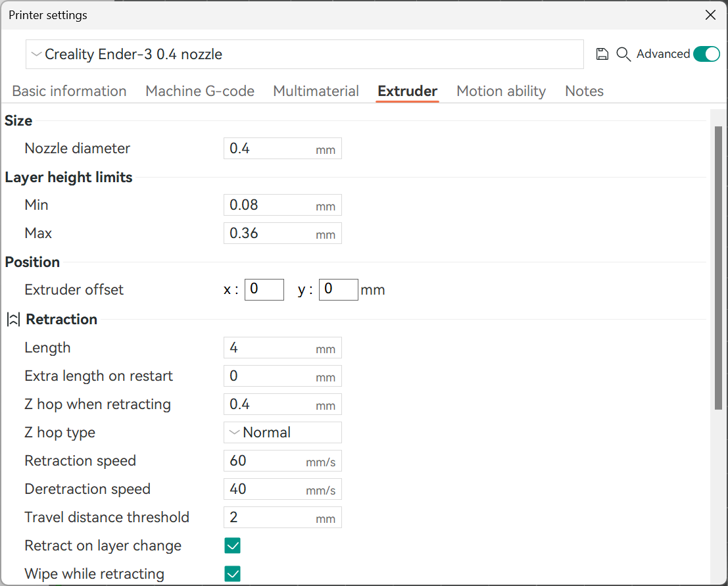Click Z hop when retracting field

[x=283, y=404]
